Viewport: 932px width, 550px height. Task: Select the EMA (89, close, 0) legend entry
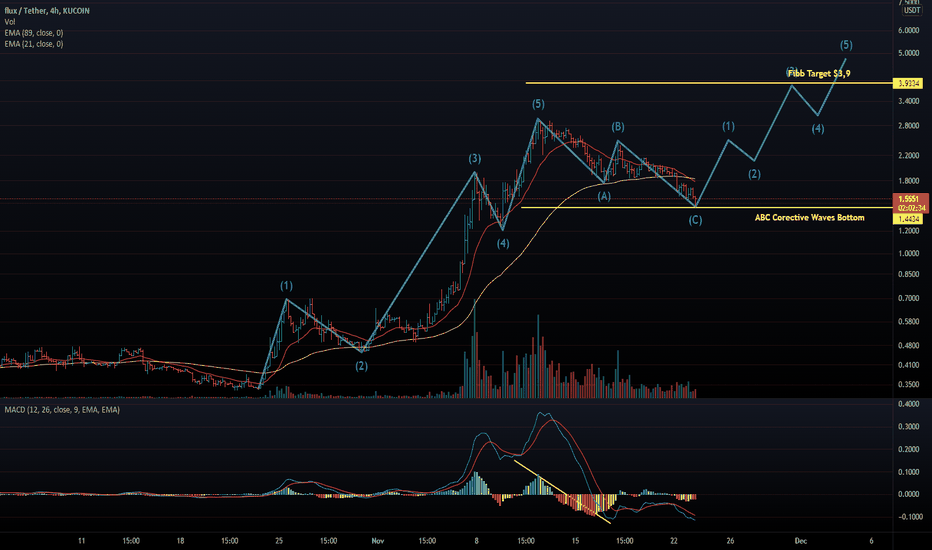34,33
